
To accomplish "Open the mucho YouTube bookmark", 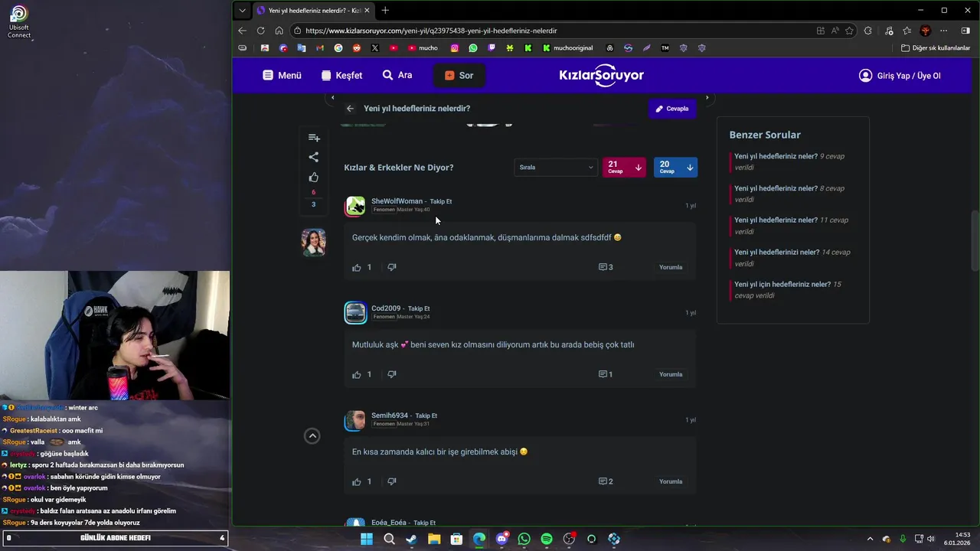I will point(423,47).
